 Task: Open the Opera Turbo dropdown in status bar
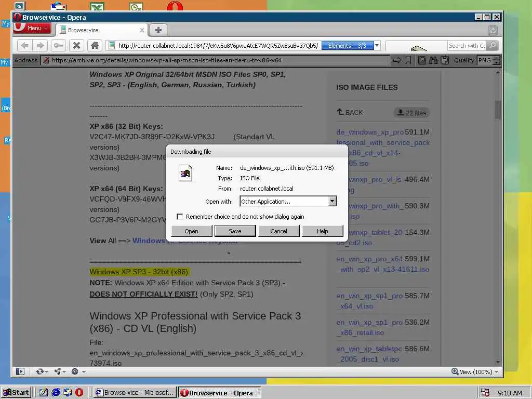coord(78,371)
